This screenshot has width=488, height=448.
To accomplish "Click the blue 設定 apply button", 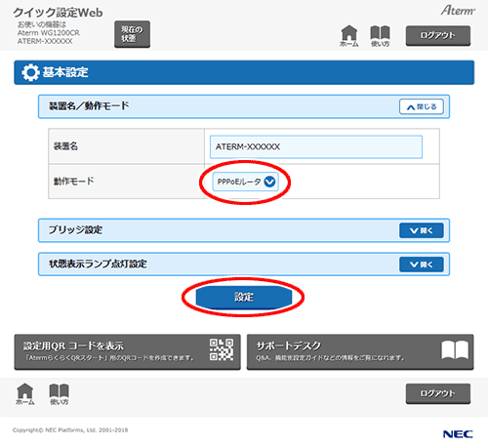I will 244,297.
